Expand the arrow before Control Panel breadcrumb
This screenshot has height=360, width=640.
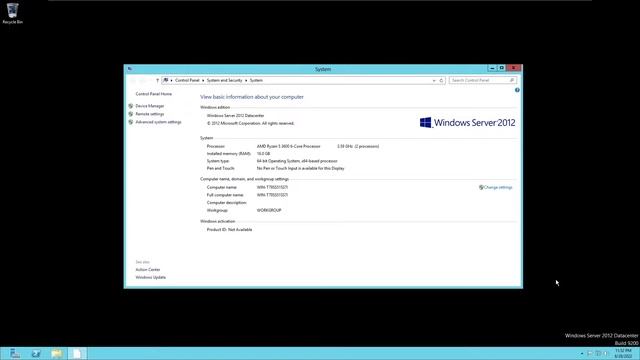(x=171, y=80)
